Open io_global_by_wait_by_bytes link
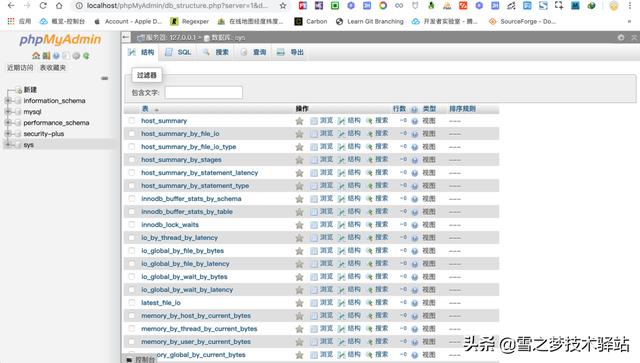640x363 pixels. pyautogui.click(x=184, y=277)
